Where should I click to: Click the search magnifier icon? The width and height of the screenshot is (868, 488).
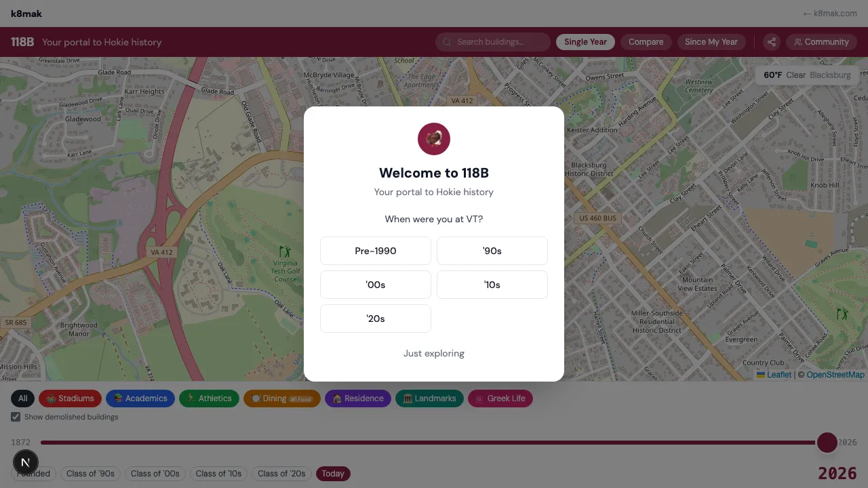point(447,42)
